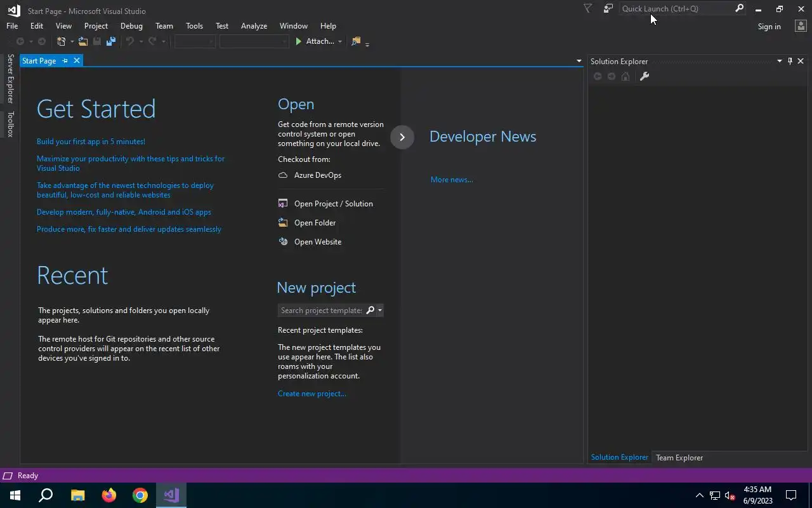Launch Google Chrome from the taskbar
This screenshot has height=508, width=812.
(140, 495)
